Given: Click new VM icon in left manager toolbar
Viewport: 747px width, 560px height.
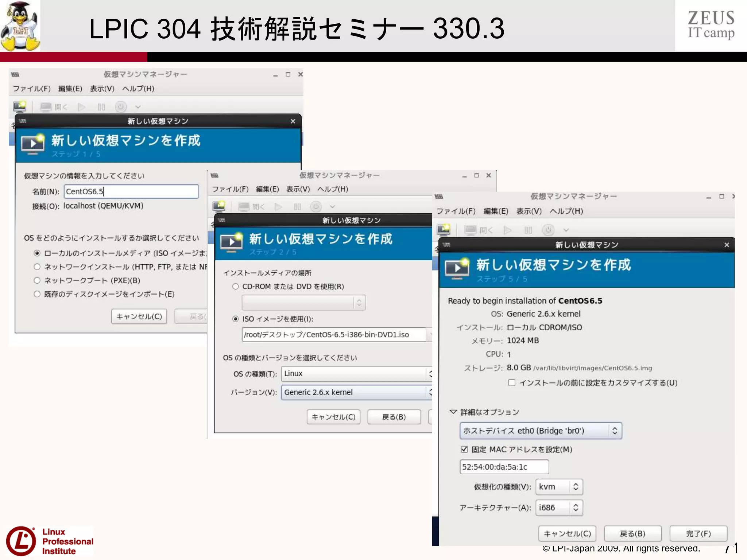Looking at the screenshot, I should pyautogui.click(x=20, y=106).
